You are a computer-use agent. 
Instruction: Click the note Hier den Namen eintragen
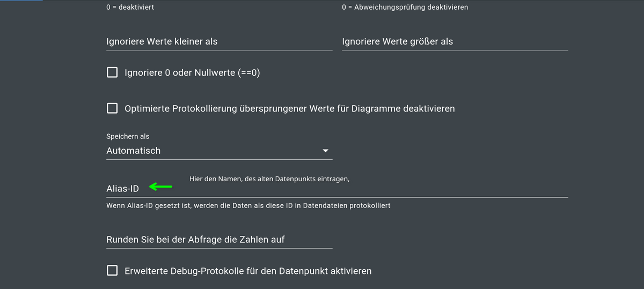pyautogui.click(x=269, y=179)
